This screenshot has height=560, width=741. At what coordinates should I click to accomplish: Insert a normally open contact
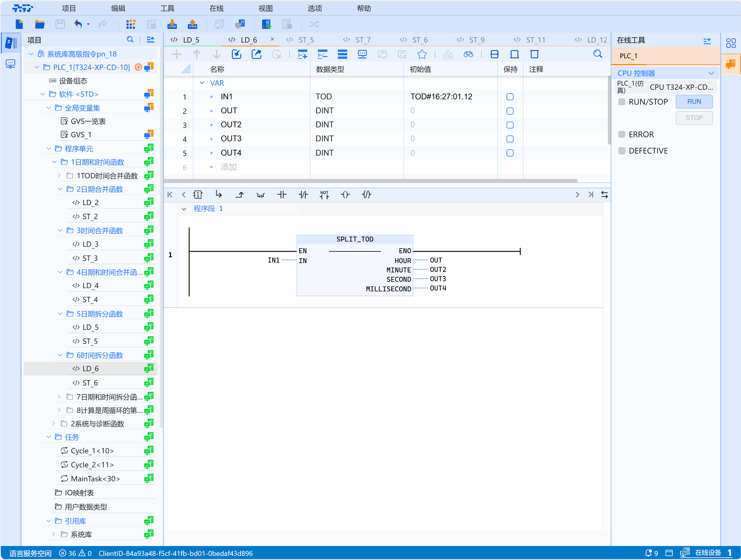click(x=282, y=195)
